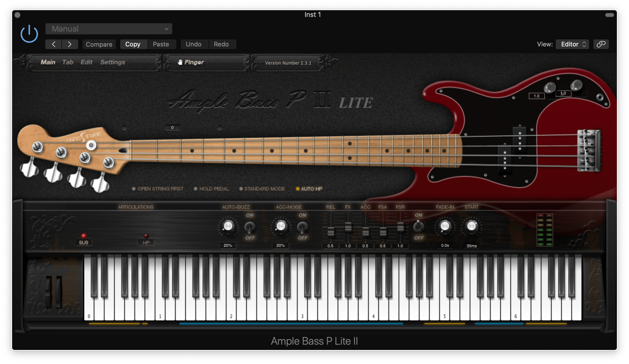Open the View Editor dropdown
Screen dimensions: 629x364
coord(573,44)
